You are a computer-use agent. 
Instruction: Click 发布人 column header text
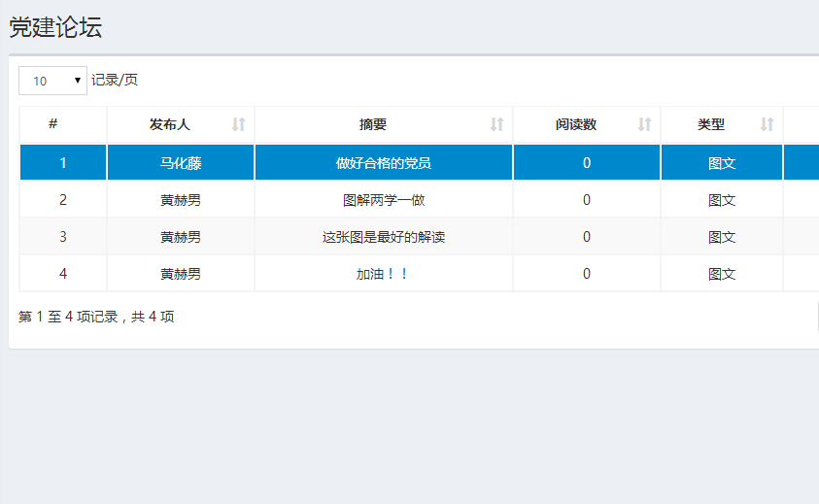[169, 124]
